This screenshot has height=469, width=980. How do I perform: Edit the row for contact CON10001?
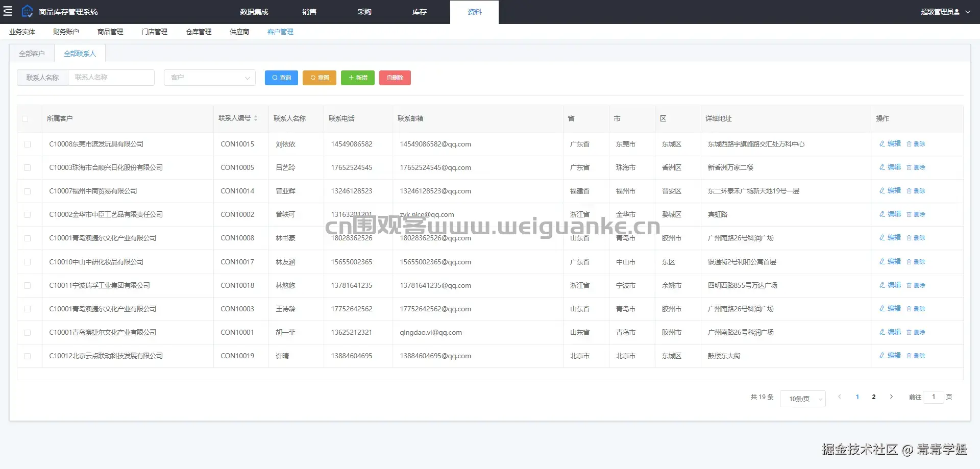[x=890, y=332]
